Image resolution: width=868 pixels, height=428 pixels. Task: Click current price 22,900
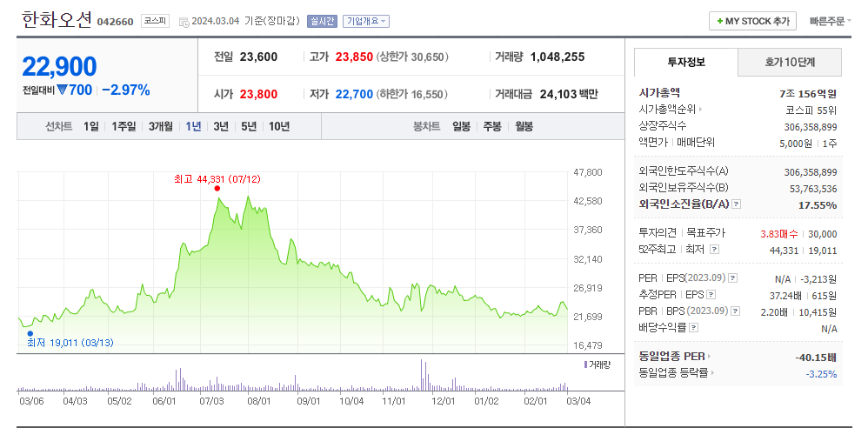tap(59, 66)
